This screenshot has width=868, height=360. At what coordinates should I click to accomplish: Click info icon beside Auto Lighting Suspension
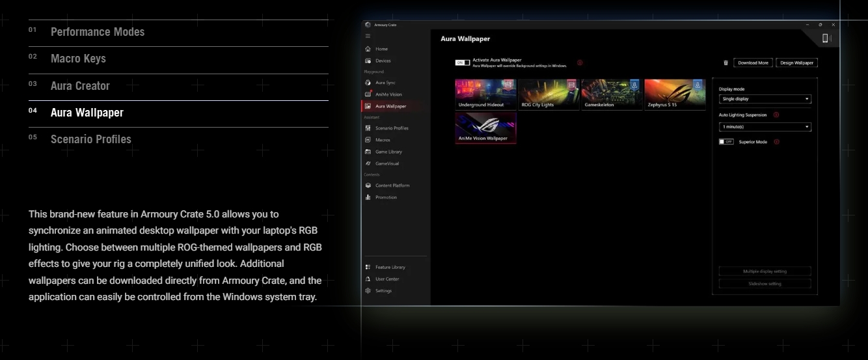pos(776,115)
